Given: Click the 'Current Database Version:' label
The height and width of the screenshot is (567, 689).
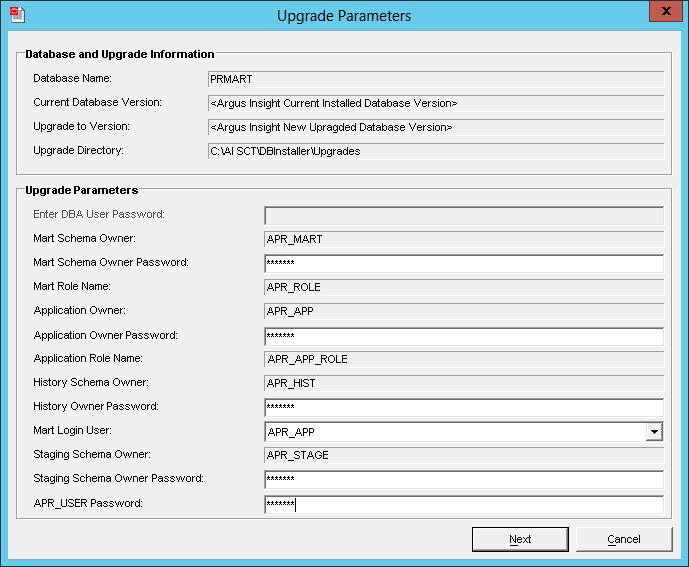Looking at the screenshot, I should pos(98,102).
